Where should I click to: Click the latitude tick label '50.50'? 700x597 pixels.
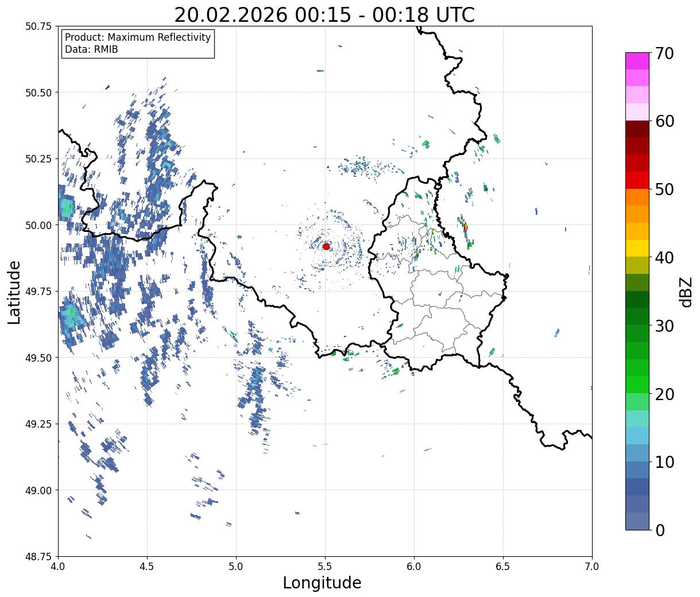click(x=38, y=92)
